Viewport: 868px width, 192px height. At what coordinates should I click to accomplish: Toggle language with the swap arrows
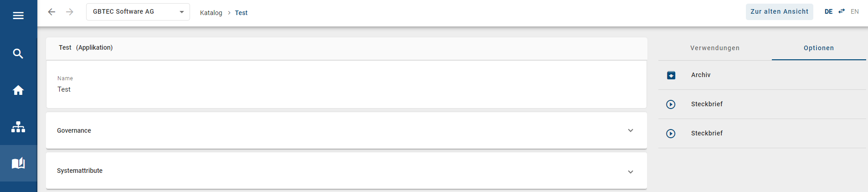point(842,11)
